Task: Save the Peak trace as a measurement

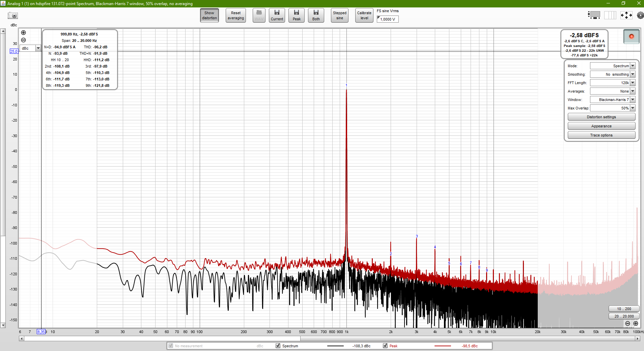Action: point(297,16)
